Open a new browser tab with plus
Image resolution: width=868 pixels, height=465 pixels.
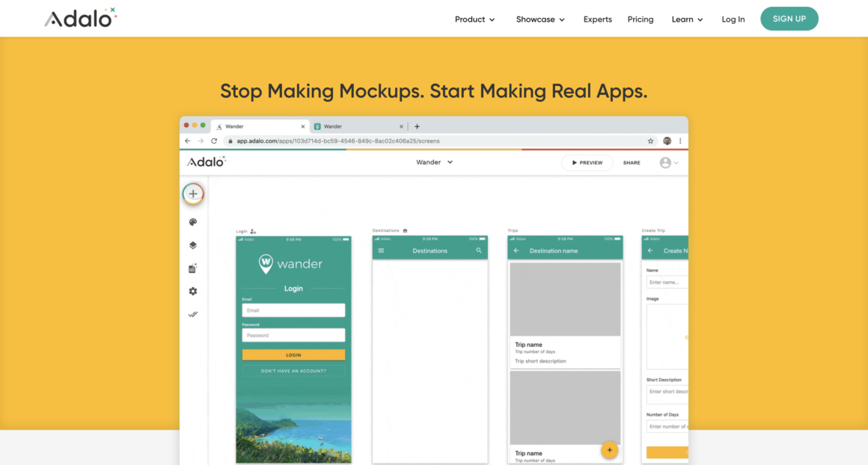pyautogui.click(x=417, y=126)
